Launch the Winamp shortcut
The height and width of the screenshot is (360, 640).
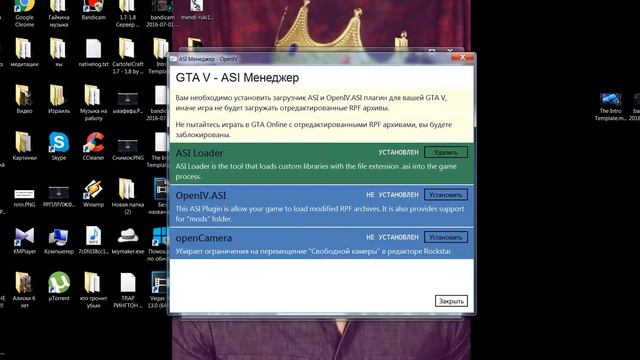pos(93,193)
